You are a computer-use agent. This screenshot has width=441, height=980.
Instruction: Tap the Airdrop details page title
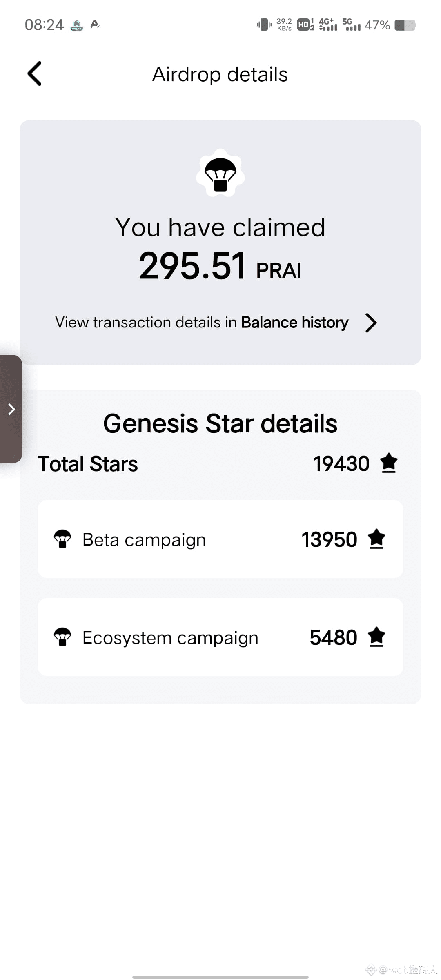pos(220,74)
